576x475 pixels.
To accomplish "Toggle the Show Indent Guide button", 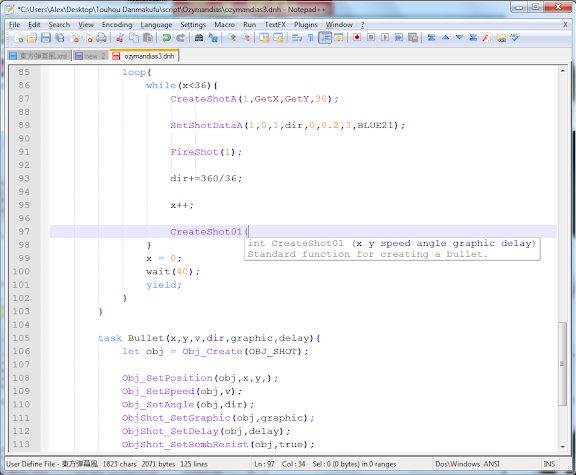I will pos(325,37).
